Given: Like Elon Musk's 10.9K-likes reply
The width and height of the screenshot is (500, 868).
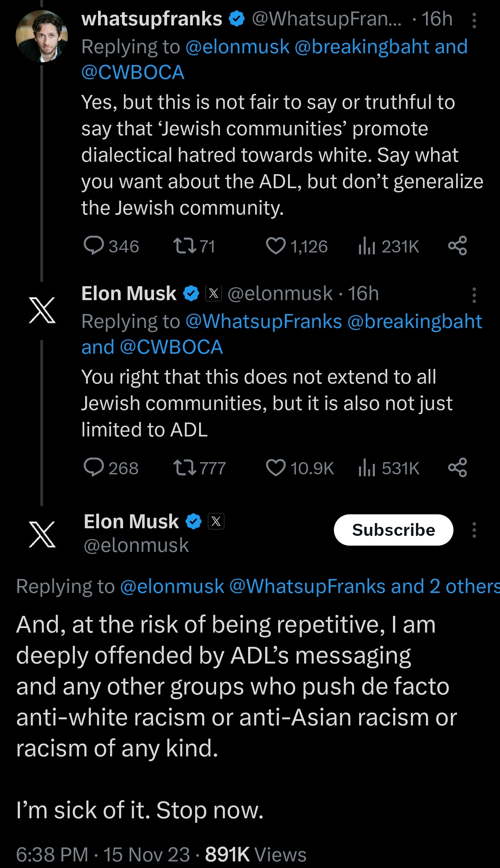Looking at the screenshot, I should tap(276, 468).
